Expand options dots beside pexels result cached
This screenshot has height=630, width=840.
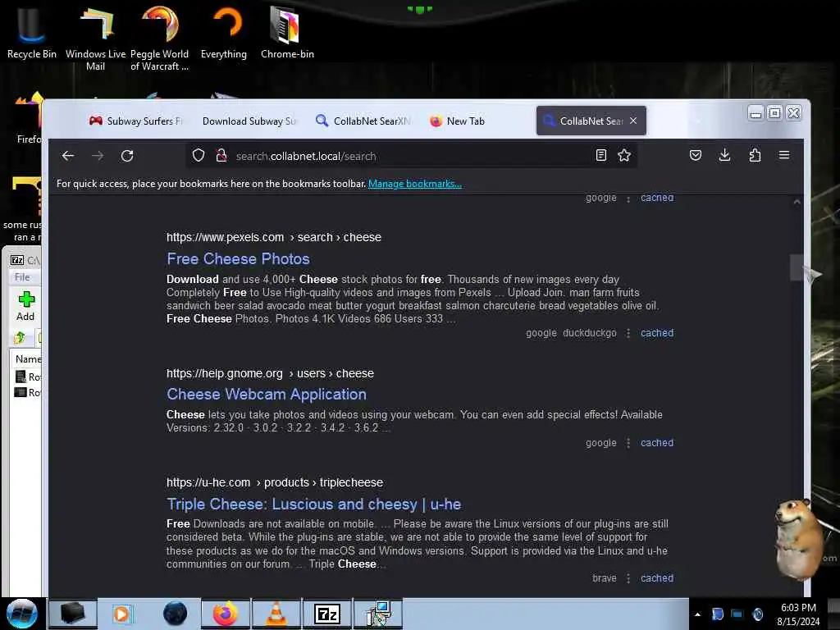point(628,333)
